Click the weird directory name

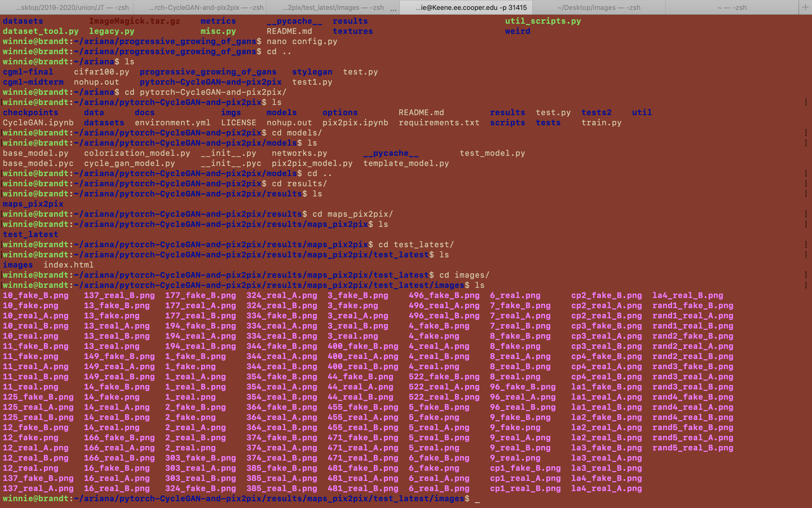point(518,31)
